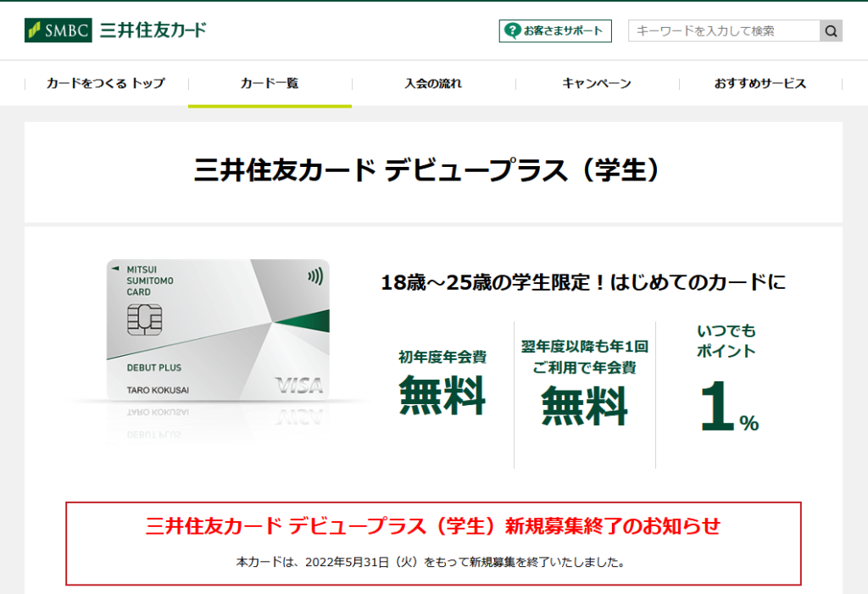This screenshot has height=594, width=868.
Task: Click いつでも ポイント label
Action: 726,341
